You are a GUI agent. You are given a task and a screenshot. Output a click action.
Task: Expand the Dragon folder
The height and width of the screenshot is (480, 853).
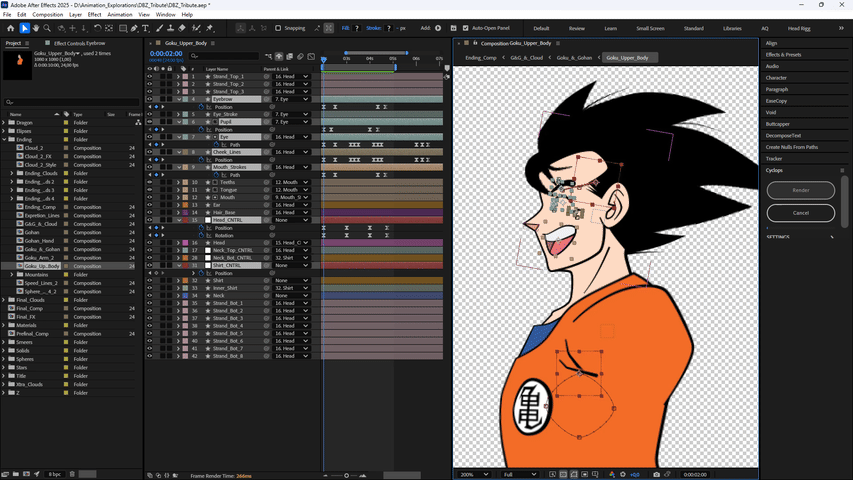coord(4,122)
